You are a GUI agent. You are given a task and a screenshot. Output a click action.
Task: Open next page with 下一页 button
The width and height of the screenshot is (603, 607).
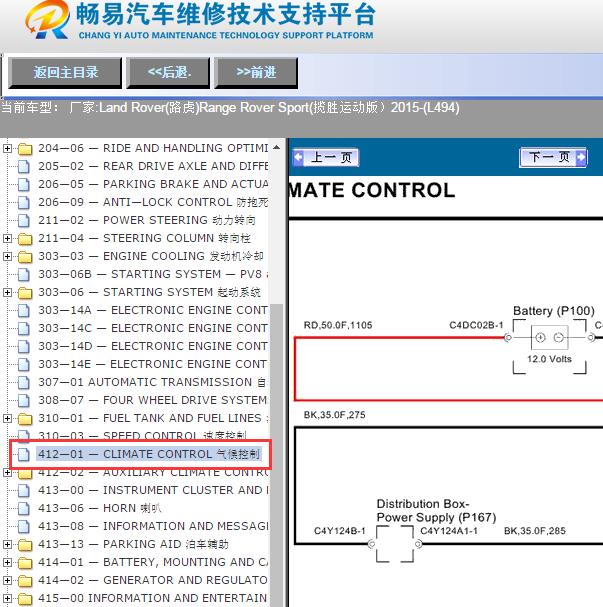click(x=553, y=158)
